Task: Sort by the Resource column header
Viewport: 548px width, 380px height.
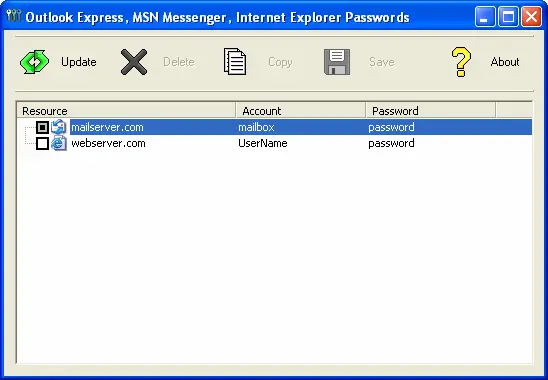Action: (126, 111)
